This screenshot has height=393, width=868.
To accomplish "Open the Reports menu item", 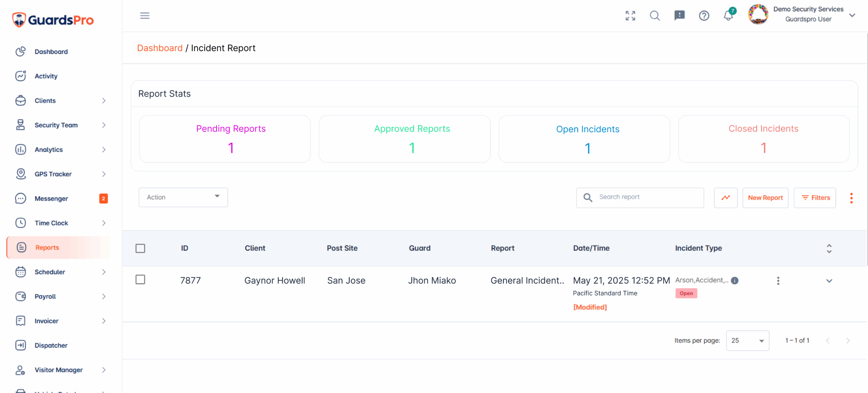I will tap(58, 248).
